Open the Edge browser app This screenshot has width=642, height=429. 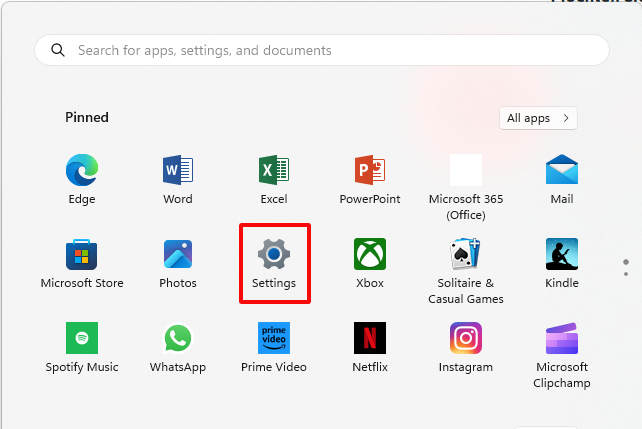point(82,171)
